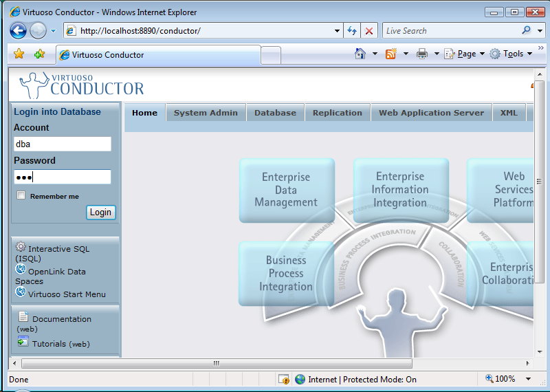Screen dimensions: 550x392
Task: Open the Interactive SQL (ISQL) link
Action: tap(58, 249)
